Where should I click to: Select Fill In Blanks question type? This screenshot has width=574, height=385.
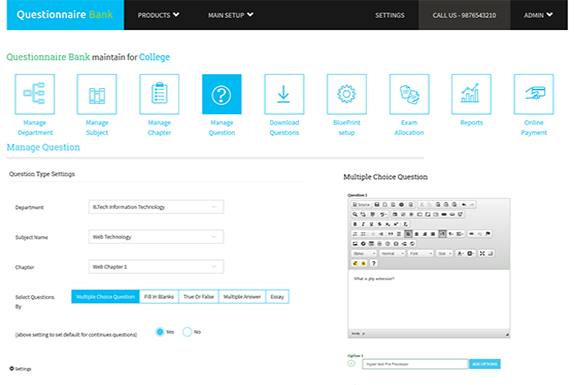point(159,296)
